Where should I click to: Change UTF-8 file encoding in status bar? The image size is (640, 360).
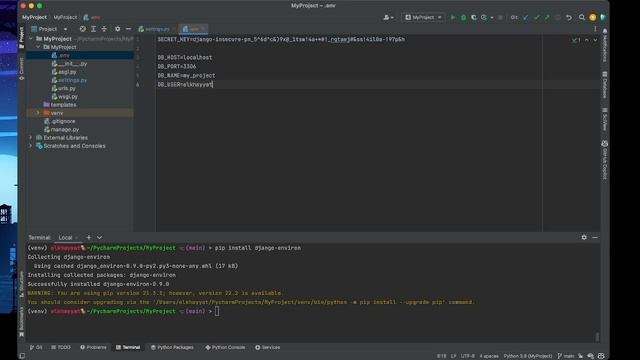coord(468,356)
